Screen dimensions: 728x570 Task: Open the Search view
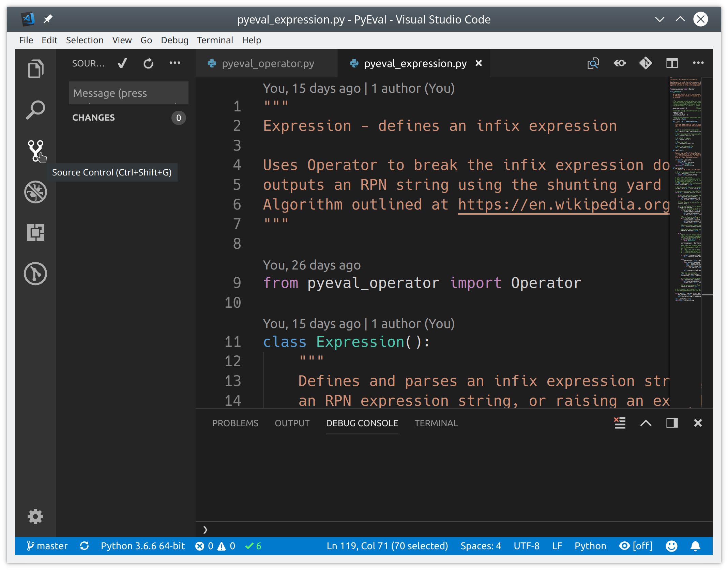[35, 110]
